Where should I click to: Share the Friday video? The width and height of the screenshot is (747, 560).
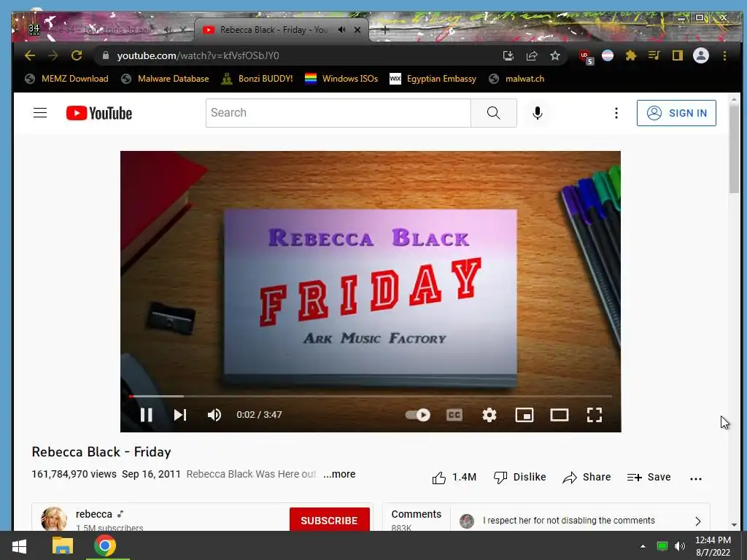587,477
